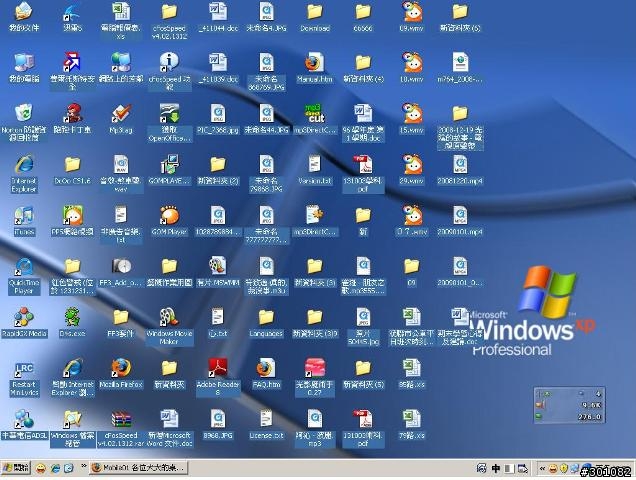This screenshot has width=636, height=480.
Task: Click the cFosSpeed traffic status gadget
Action: pos(569,405)
